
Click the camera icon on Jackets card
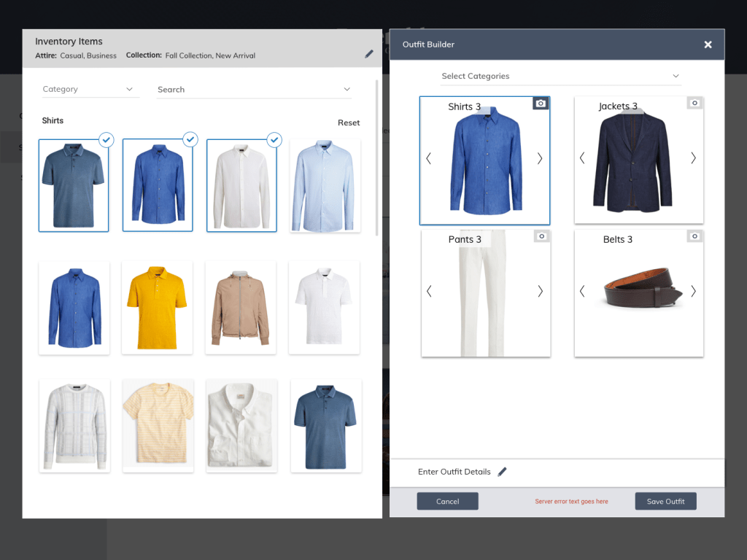pos(694,104)
